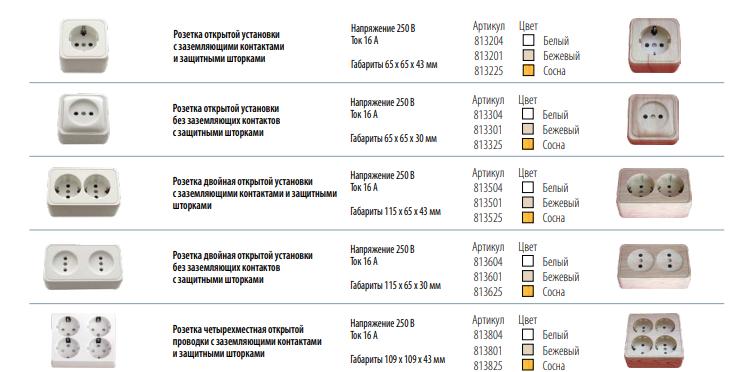Viewport: 730px width, 372px height.
Task: Click article number 813525
Action: pyautogui.click(x=488, y=218)
